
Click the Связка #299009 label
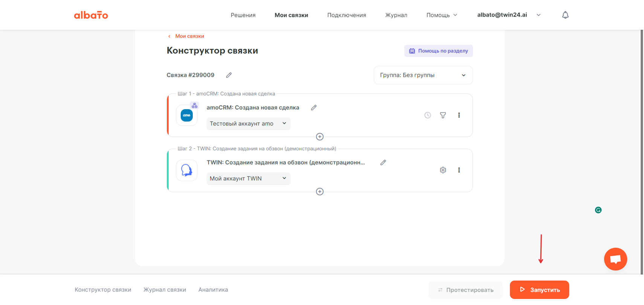click(190, 75)
